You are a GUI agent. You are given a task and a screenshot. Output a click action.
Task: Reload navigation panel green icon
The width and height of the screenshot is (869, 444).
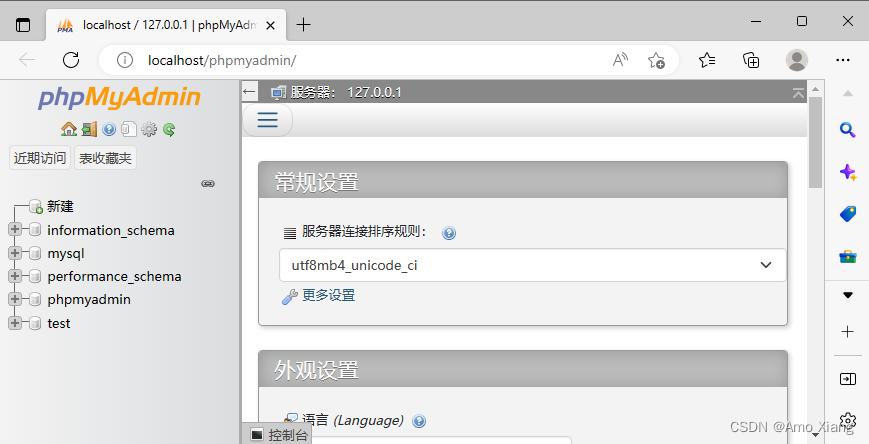(169, 130)
